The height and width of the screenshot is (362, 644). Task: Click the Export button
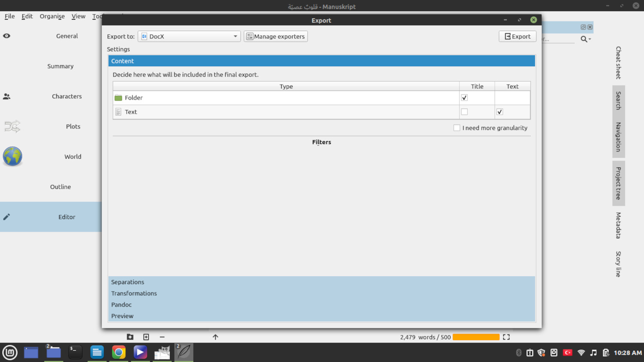click(517, 37)
